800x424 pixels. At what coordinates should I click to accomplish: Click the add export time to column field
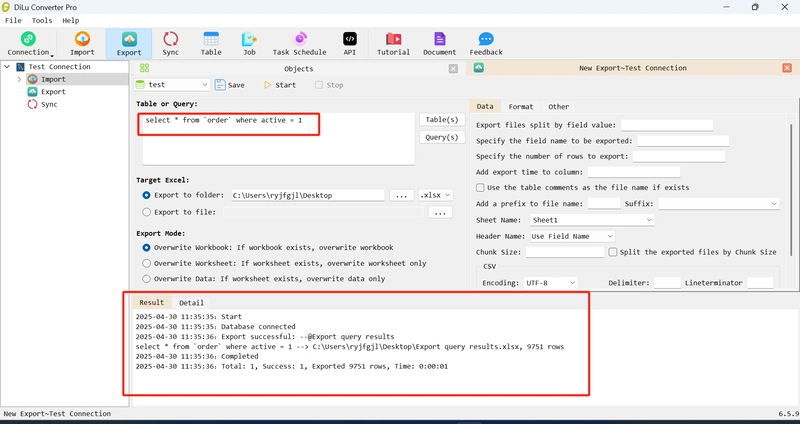634,172
